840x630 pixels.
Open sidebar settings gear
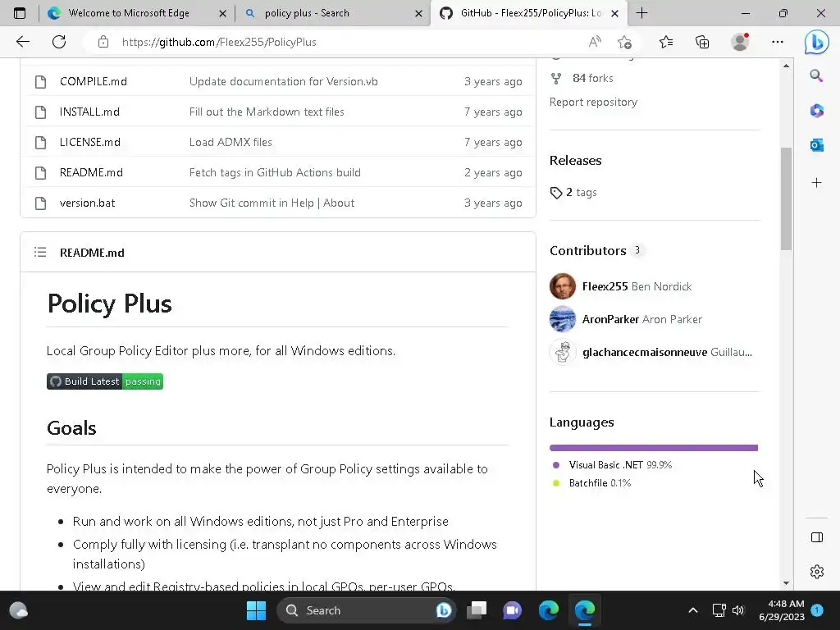coord(816,572)
